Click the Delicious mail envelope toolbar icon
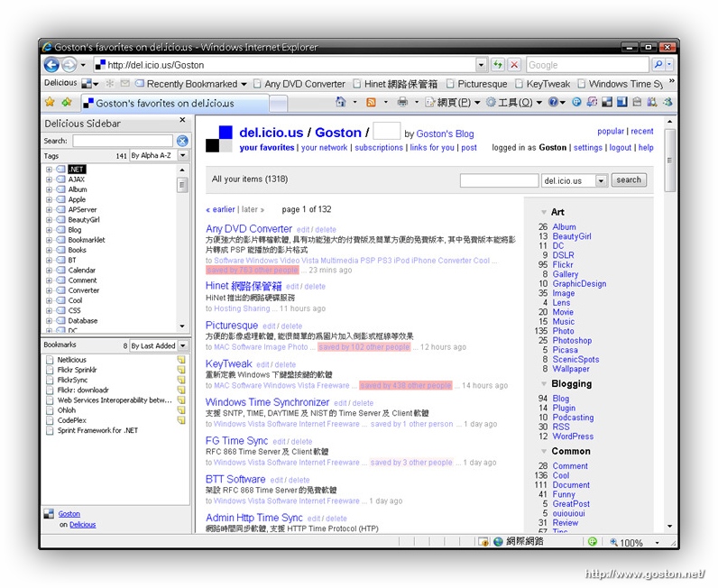718x588 pixels. click(x=124, y=83)
